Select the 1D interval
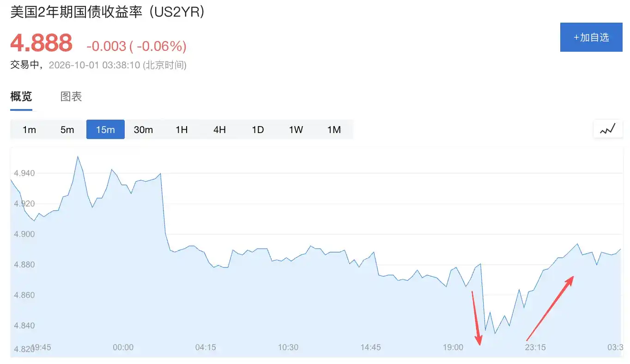Image resolution: width=630 pixels, height=364 pixels. click(258, 129)
